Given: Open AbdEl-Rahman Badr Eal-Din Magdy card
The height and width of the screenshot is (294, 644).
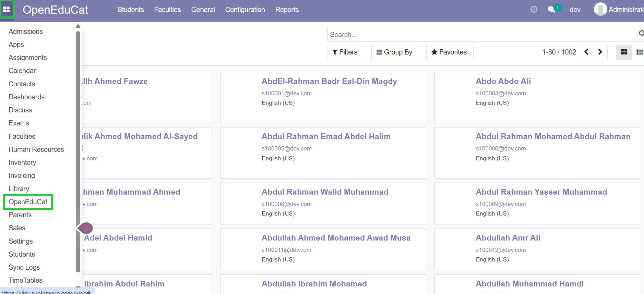Looking at the screenshot, I should pos(323,97).
